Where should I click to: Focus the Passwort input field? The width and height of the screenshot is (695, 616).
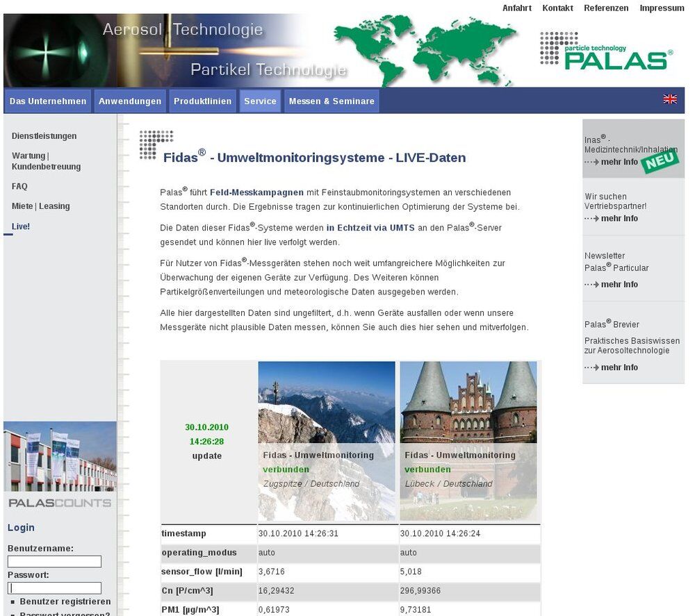[x=54, y=588]
